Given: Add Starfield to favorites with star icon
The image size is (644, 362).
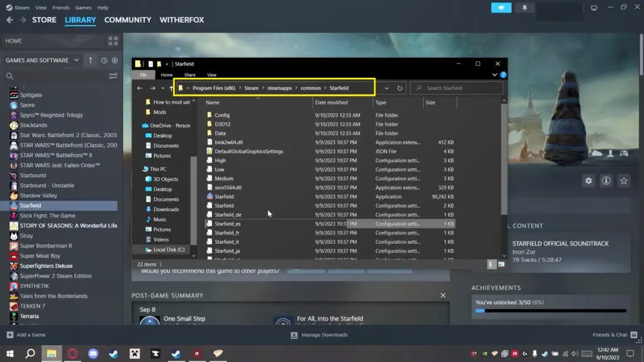Looking at the screenshot, I should pos(624,181).
